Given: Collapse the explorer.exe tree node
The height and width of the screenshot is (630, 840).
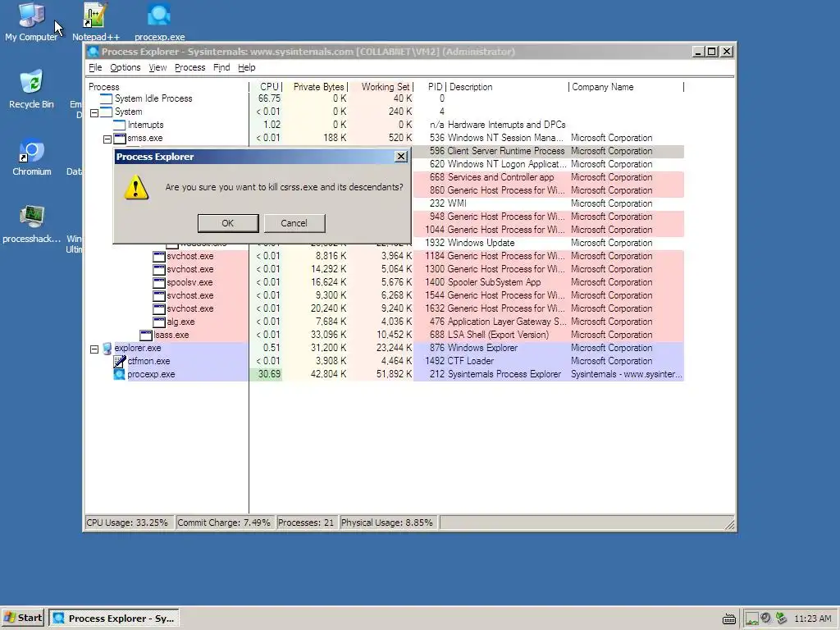Looking at the screenshot, I should click(94, 349).
